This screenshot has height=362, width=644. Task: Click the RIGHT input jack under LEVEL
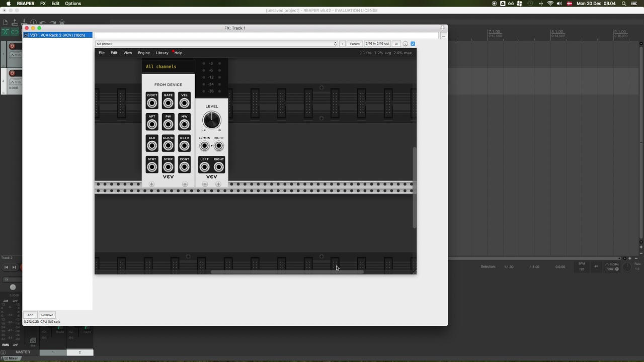click(219, 146)
